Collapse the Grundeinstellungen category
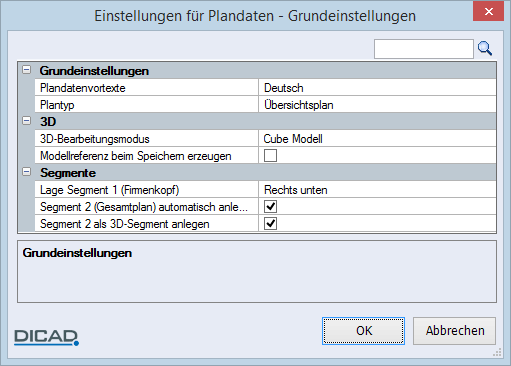The width and height of the screenshot is (511, 366). (x=27, y=70)
